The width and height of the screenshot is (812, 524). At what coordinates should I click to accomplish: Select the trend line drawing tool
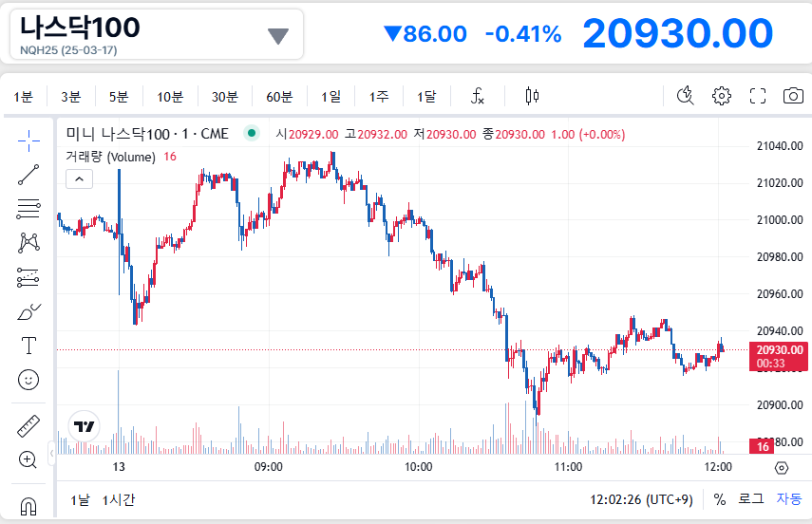point(28,174)
